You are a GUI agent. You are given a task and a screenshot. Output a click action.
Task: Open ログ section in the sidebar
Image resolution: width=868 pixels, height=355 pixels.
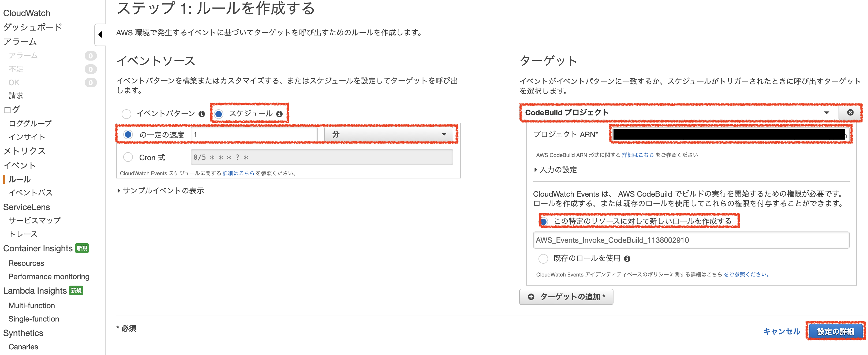point(12,110)
